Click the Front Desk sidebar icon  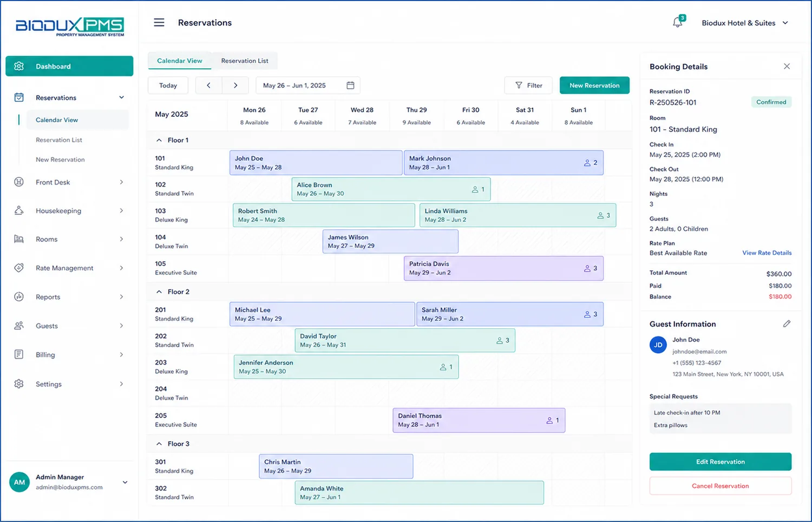19,182
